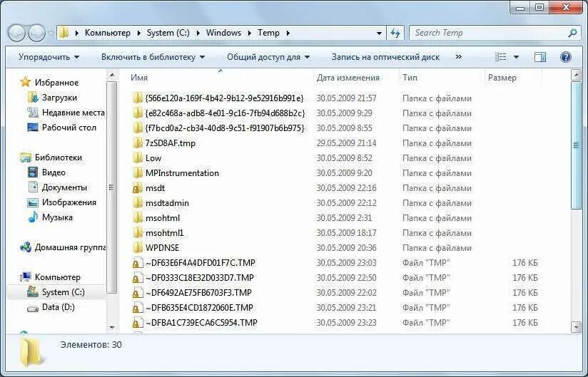Select Избранное in navigation pane
588x377 pixels.
coord(56,83)
